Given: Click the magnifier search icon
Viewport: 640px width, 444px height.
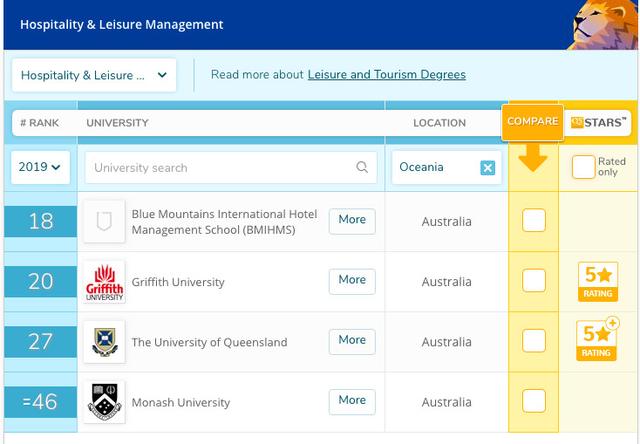Looking at the screenshot, I should pos(362,167).
